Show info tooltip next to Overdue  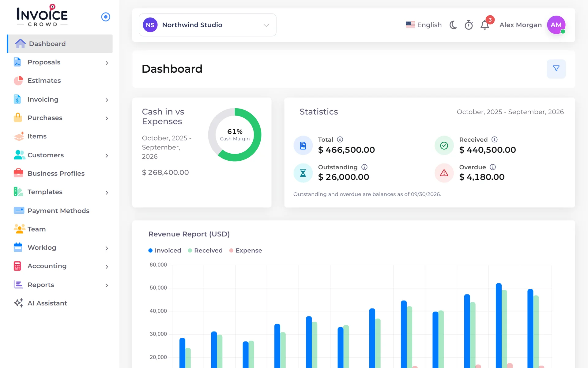click(x=493, y=167)
